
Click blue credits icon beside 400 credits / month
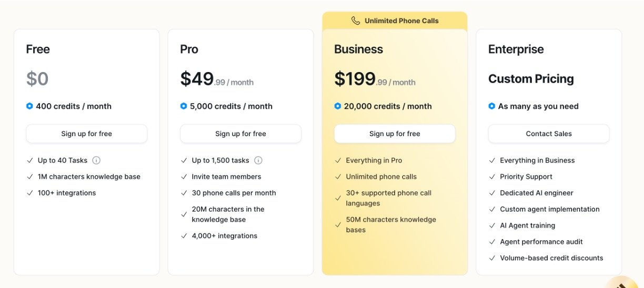29,106
